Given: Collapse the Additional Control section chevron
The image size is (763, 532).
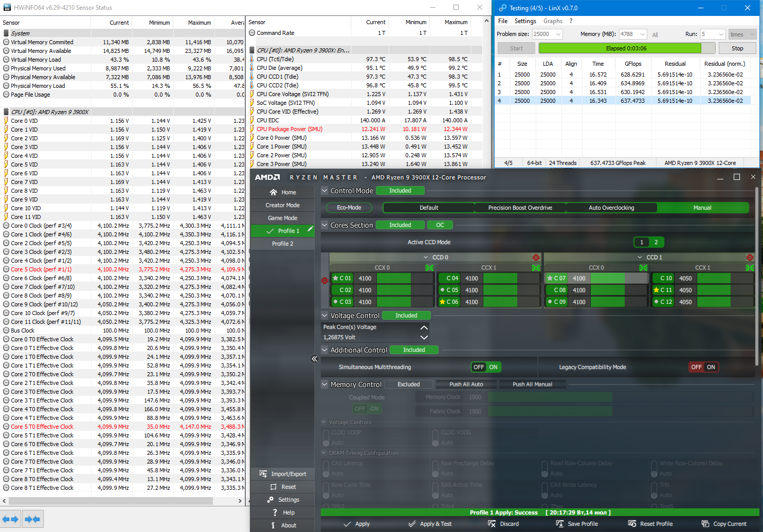Looking at the screenshot, I should tap(324, 350).
